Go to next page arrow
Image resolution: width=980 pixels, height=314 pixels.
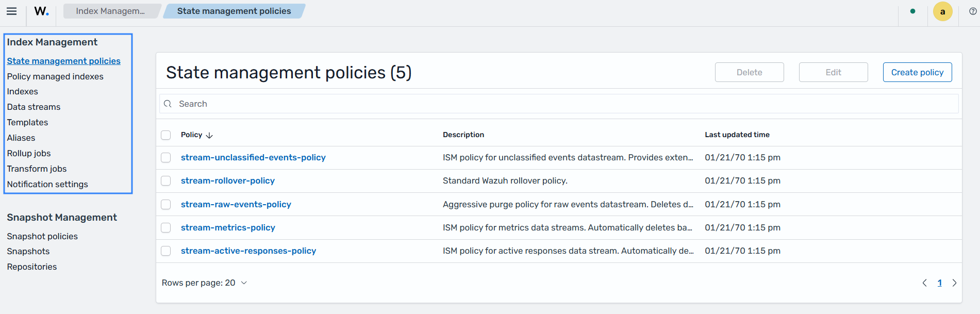pyautogui.click(x=954, y=283)
